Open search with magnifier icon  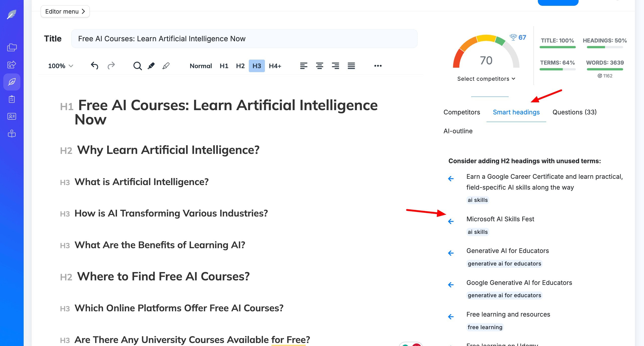(x=137, y=66)
